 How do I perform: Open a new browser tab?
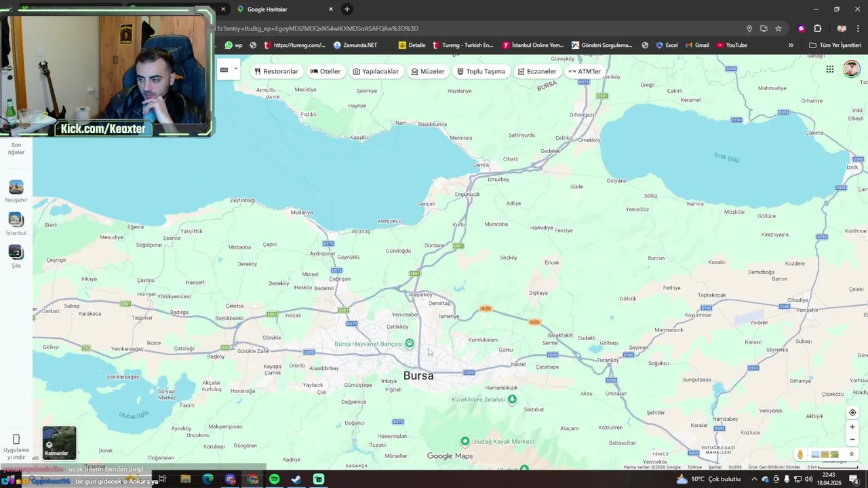coord(347,9)
